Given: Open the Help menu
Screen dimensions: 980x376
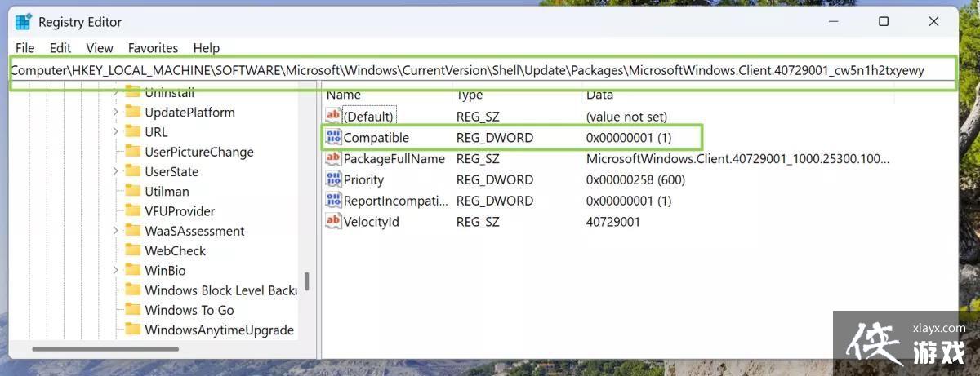Looking at the screenshot, I should (x=207, y=48).
